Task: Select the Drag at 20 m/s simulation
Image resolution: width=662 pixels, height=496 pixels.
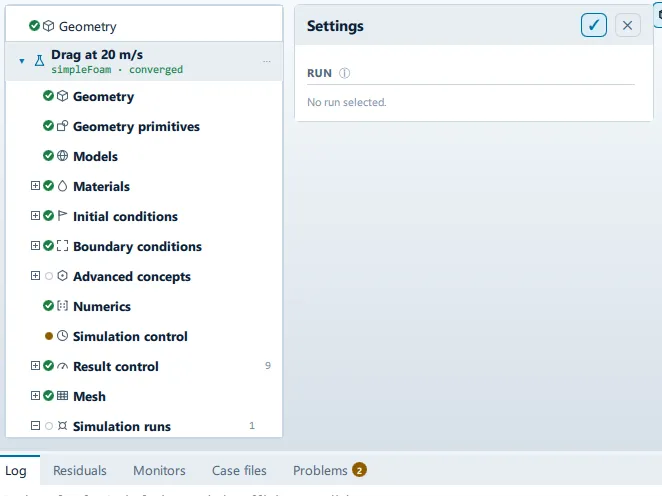Action: [x=144, y=61]
